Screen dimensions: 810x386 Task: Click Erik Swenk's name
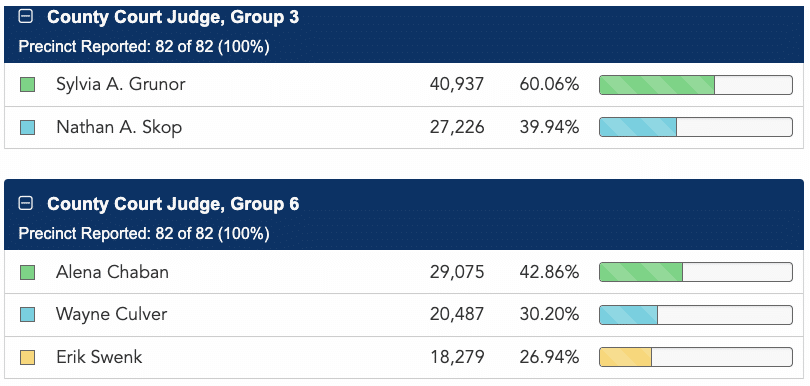(99, 357)
